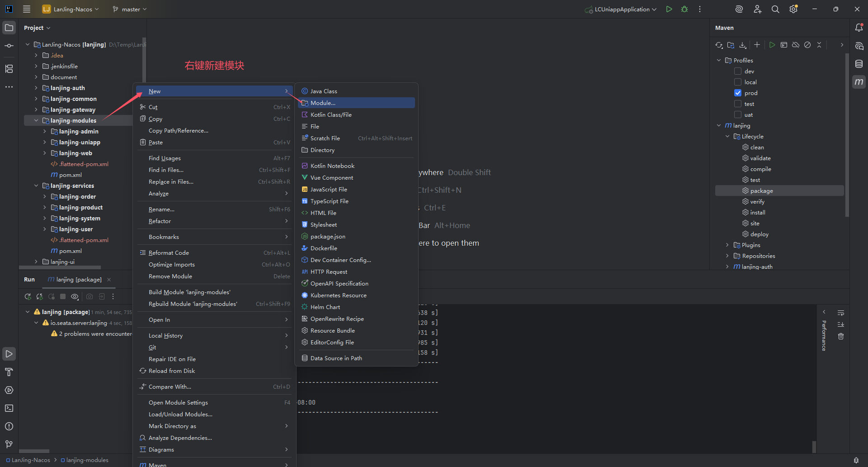Viewport: 868px width, 467px height.
Task: Run LCUniappApplication with the green play icon
Action: click(x=669, y=9)
